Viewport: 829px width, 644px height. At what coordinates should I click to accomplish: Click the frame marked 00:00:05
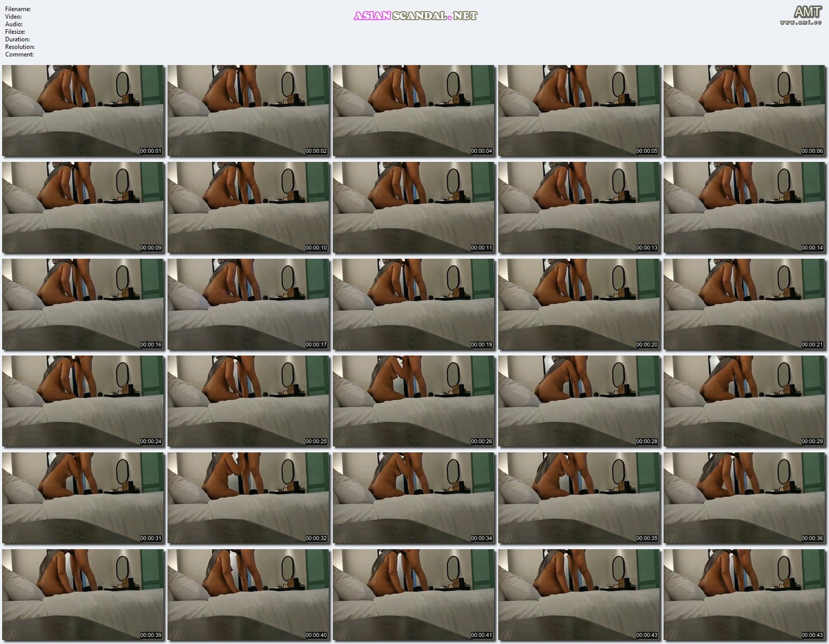[x=580, y=110]
